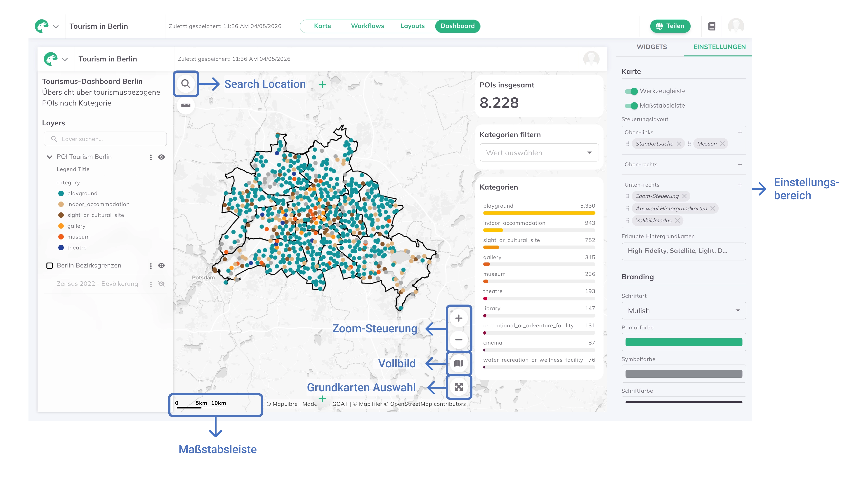
Task: Expand the chevron next to inner dashboard logo
Action: 65,59
